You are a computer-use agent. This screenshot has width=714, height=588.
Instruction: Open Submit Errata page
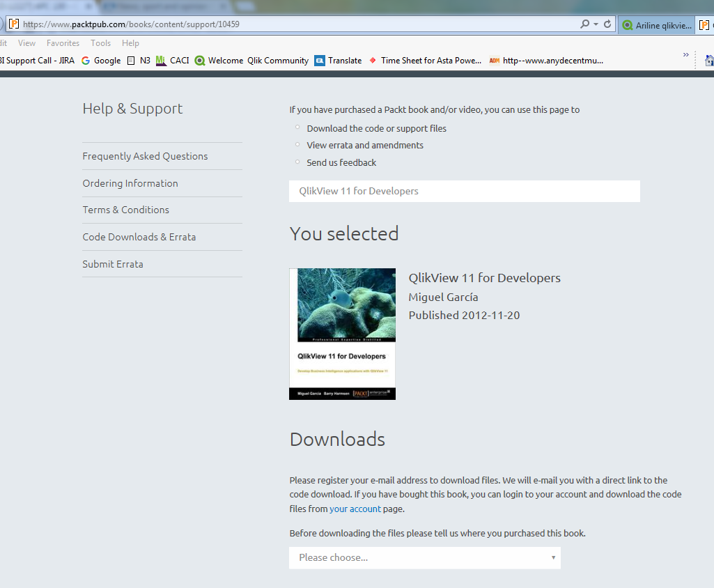[x=112, y=264]
